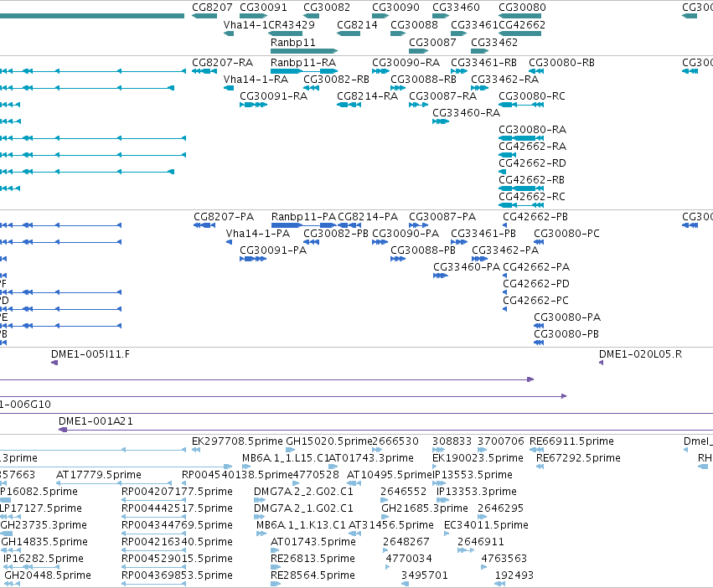Screen dimensions: 713x588
Task: Click EST EC34011.5prime
Action: (x=447, y=534)
